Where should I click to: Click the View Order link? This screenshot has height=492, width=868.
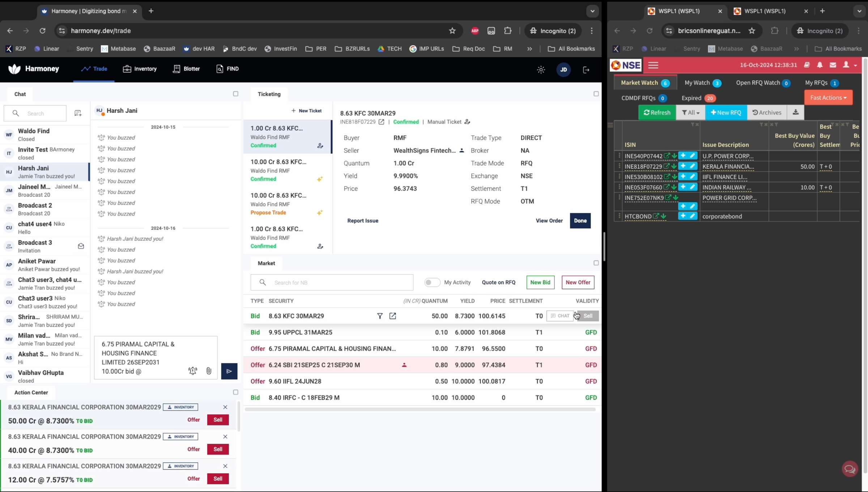pos(549,220)
